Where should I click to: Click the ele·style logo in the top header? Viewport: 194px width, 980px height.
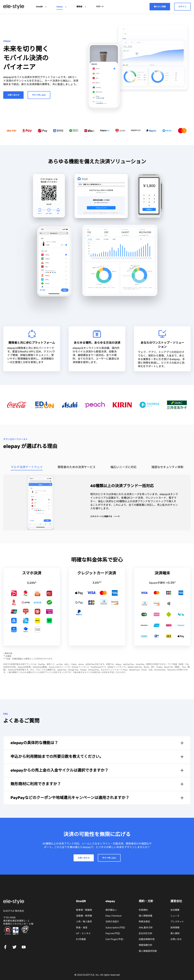[14, 6]
